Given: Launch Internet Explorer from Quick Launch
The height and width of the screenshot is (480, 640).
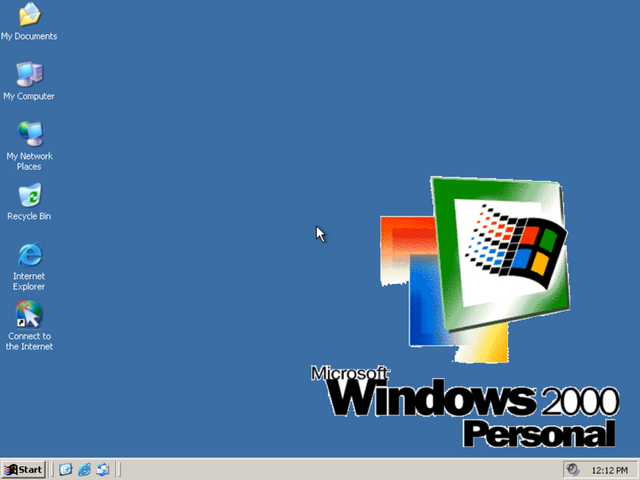Looking at the screenshot, I should (x=84, y=470).
